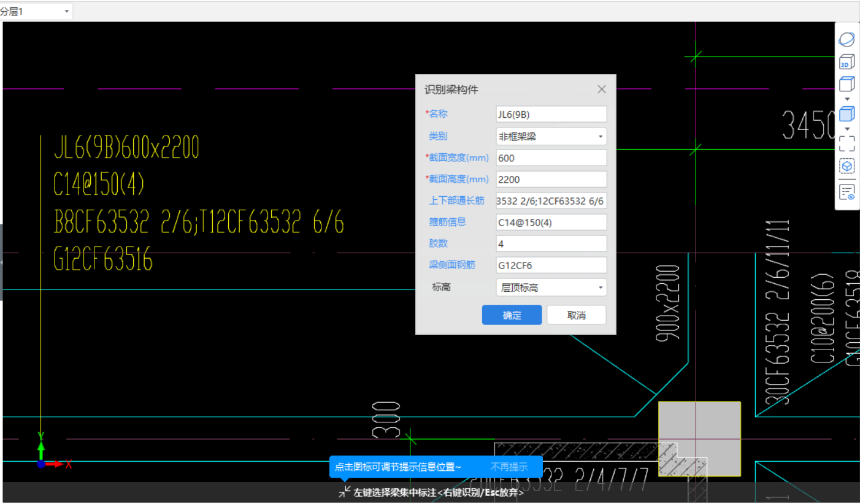Click the 900x2200 vertical dimension text
Image resolution: width=860 pixels, height=504 pixels.
click(x=669, y=302)
